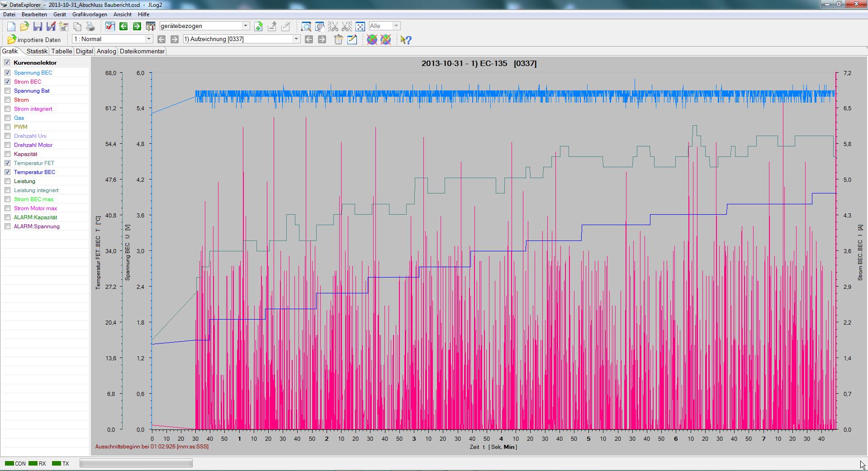The width and height of the screenshot is (868, 471).
Task: Switch to next device green arrow
Action: point(137,26)
